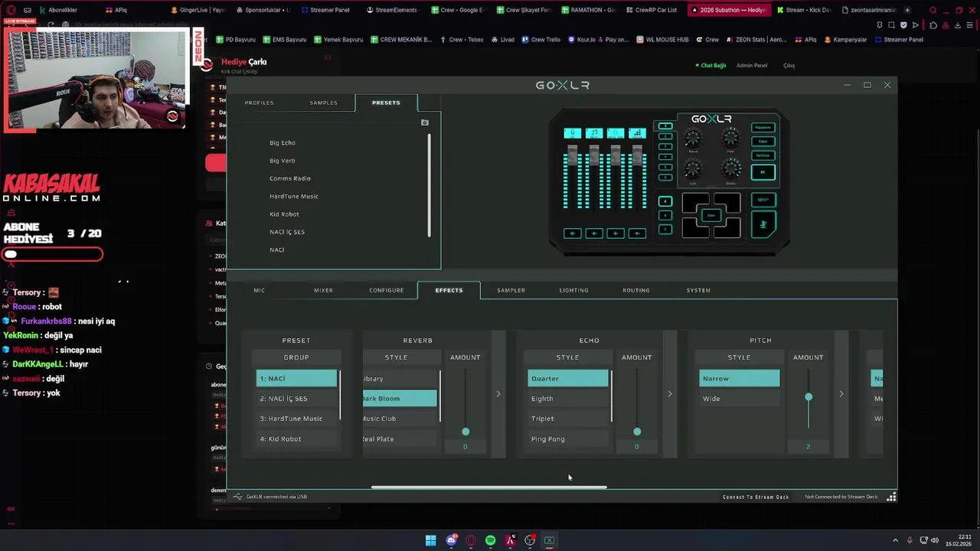Image resolution: width=980 pixels, height=551 pixels.
Task: Click the Reverb knob on device
Action: click(693, 138)
